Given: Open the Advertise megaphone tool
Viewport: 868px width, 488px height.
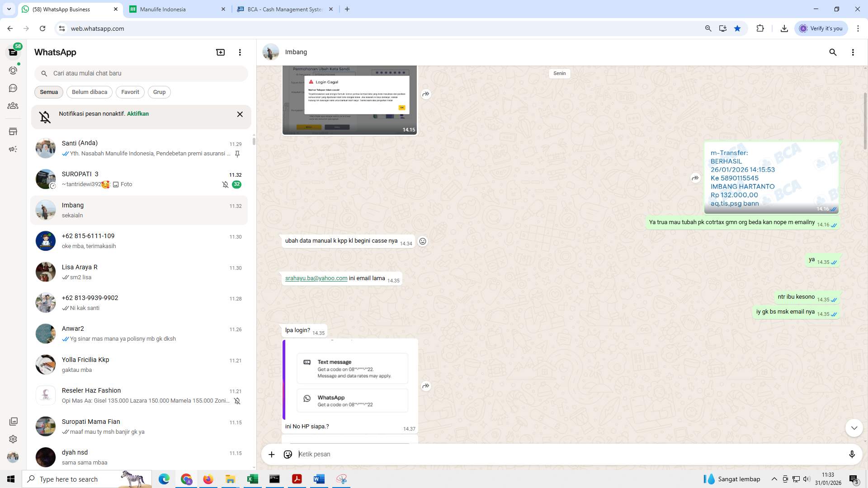Looking at the screenshot, I should 13,149.
